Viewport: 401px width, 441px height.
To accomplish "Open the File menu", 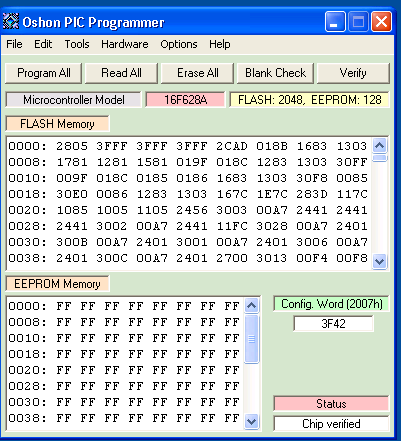I will coord(14,44).
